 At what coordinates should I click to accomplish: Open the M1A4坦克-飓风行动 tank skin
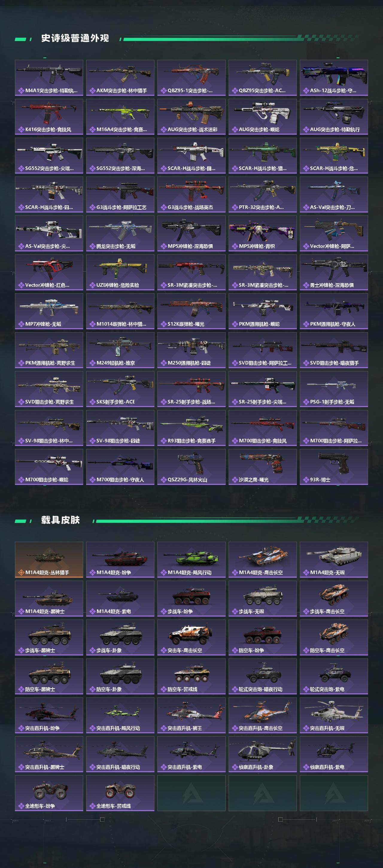(191, 560)
